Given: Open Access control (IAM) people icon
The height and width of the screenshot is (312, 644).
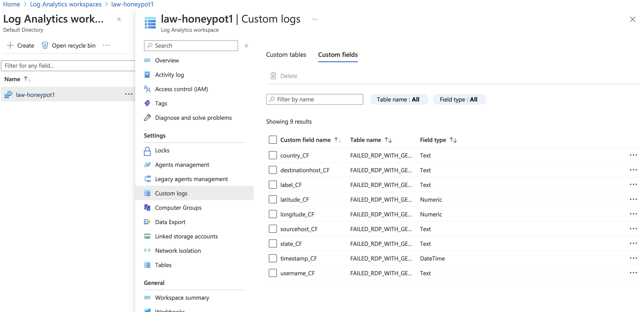Looking at the screenshot, I should click(x=147, y=89).
